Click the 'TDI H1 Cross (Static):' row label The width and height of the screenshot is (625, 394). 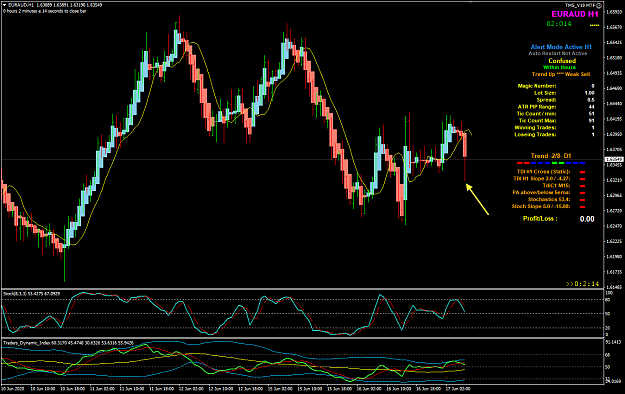pyautogui.click(x=543, y=172)
